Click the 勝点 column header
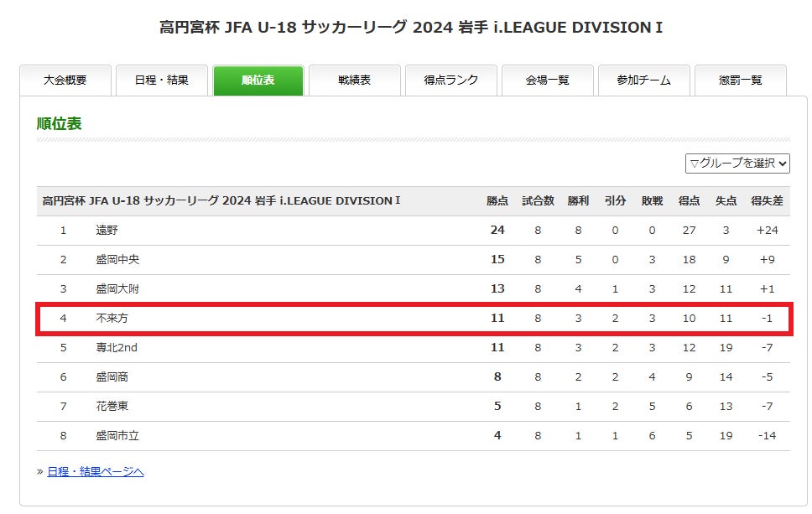The height and width of the screenshot is (514, 812). 497,201
